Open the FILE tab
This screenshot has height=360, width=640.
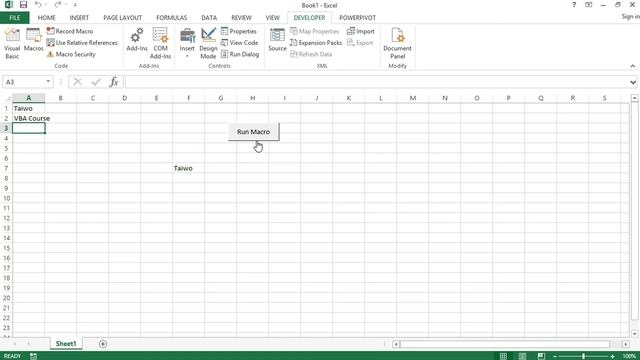[x=14, y=18]
